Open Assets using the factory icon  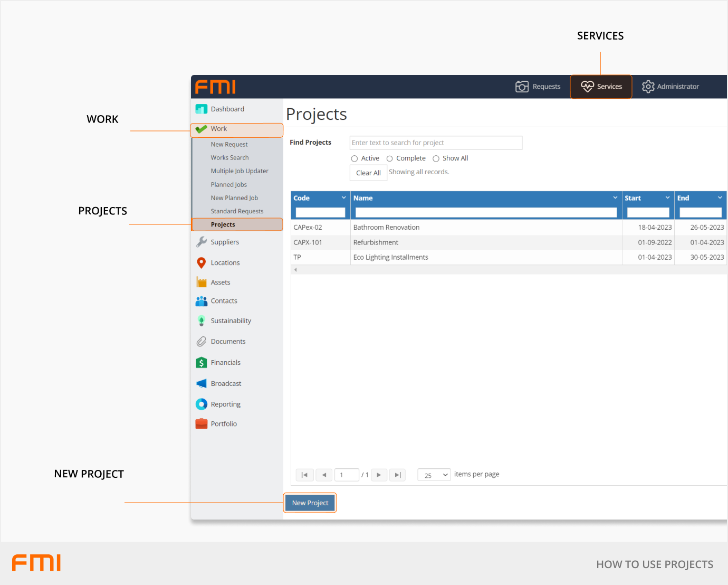(x=201, y=282)
